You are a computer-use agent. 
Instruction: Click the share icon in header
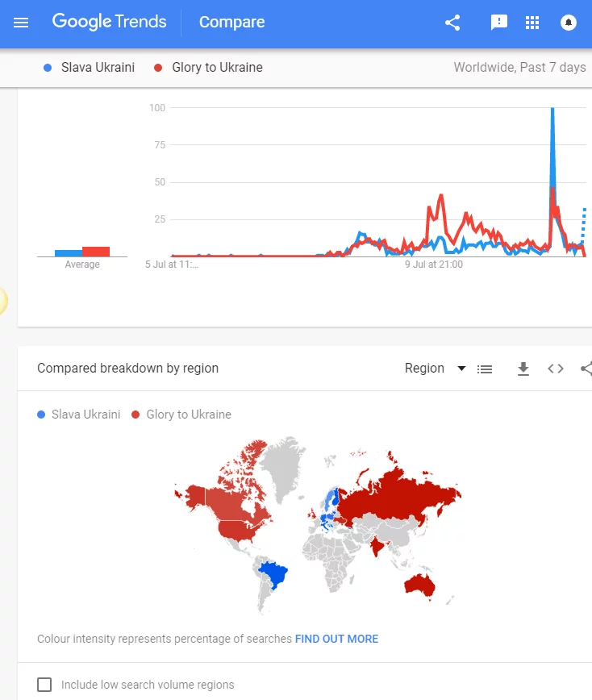point(452,23)
